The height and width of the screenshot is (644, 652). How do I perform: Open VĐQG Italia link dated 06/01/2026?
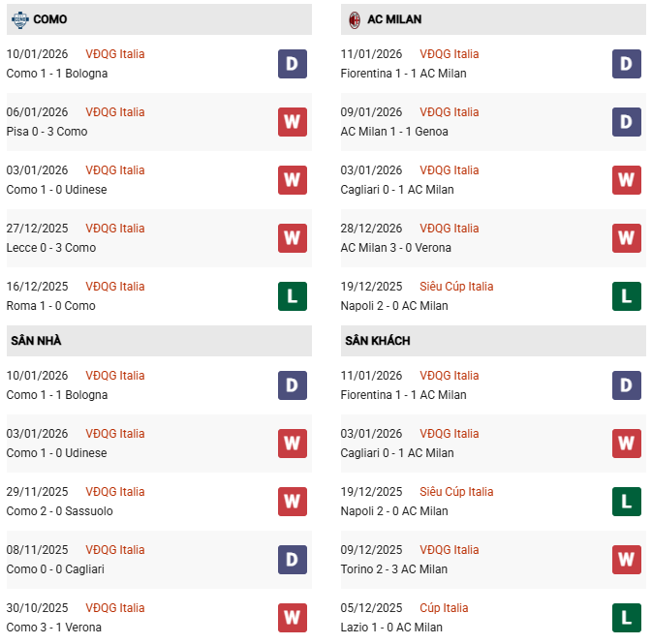tap(115, 112)
